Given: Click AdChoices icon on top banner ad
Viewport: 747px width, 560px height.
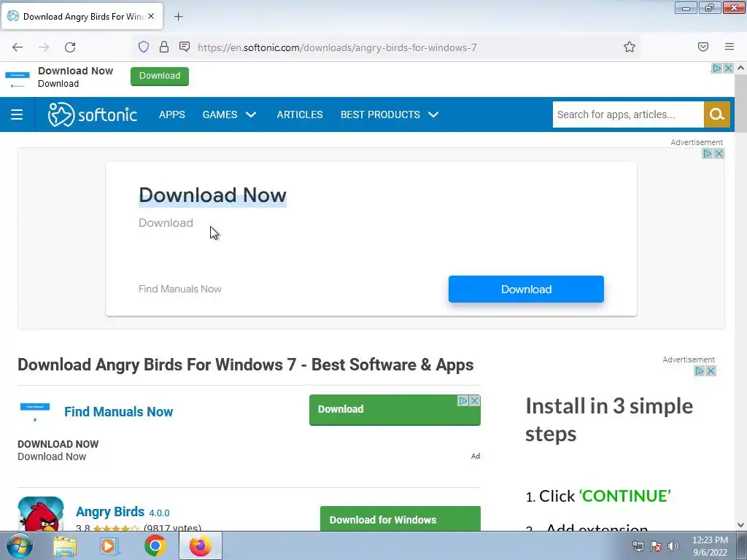Looking at the screenshot, I should (x=716, y=69).
